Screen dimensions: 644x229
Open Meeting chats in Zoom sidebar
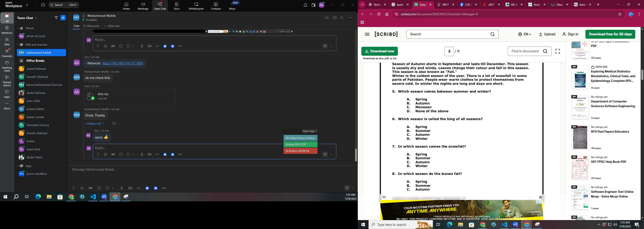point(7,66)
